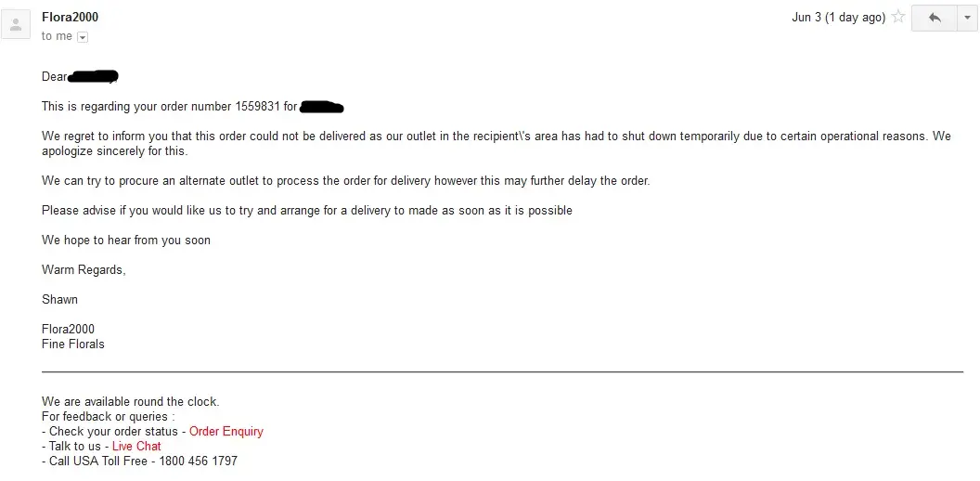Expand recipient details arrow next to "to me"
This screenshot has height=481, width=980.
[83, 37]
